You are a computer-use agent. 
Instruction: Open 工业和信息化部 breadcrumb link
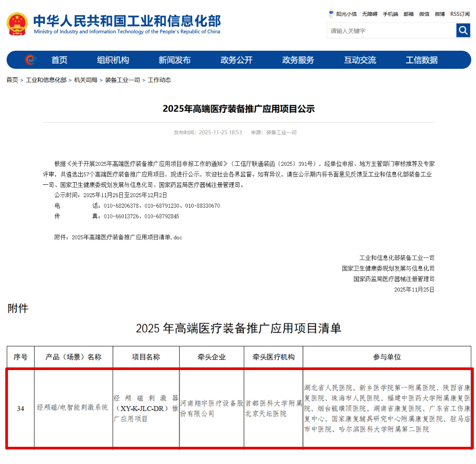tap(46, 80)
